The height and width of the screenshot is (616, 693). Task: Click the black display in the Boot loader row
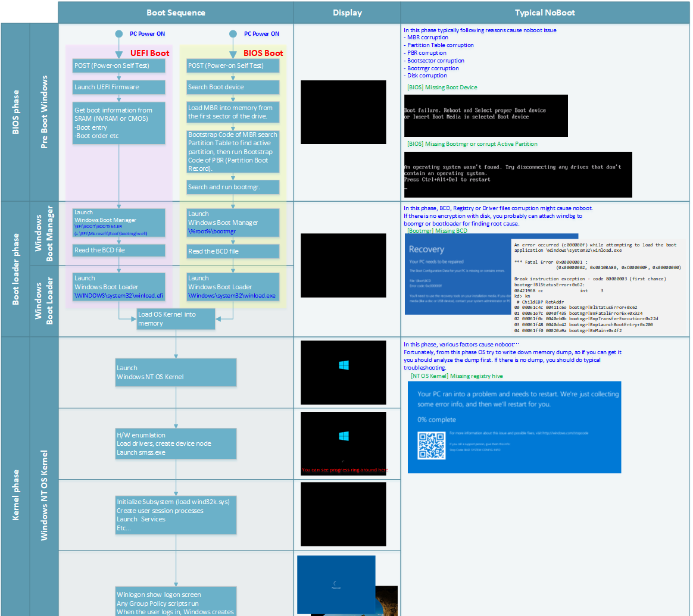344,265
